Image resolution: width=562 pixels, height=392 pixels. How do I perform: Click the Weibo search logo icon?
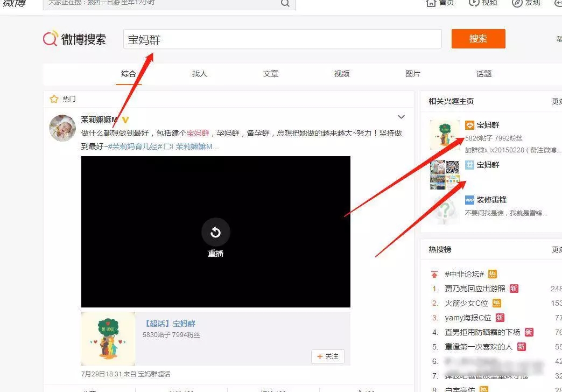51,38
